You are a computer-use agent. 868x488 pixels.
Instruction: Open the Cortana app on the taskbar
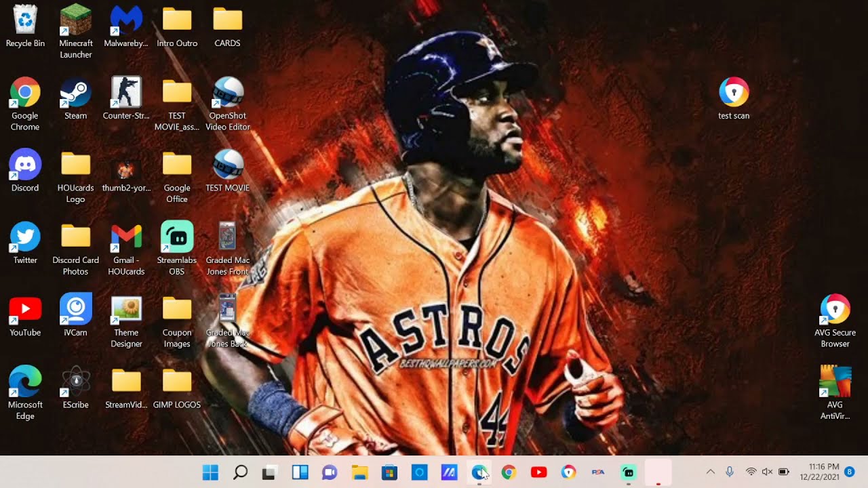[419, 472]
